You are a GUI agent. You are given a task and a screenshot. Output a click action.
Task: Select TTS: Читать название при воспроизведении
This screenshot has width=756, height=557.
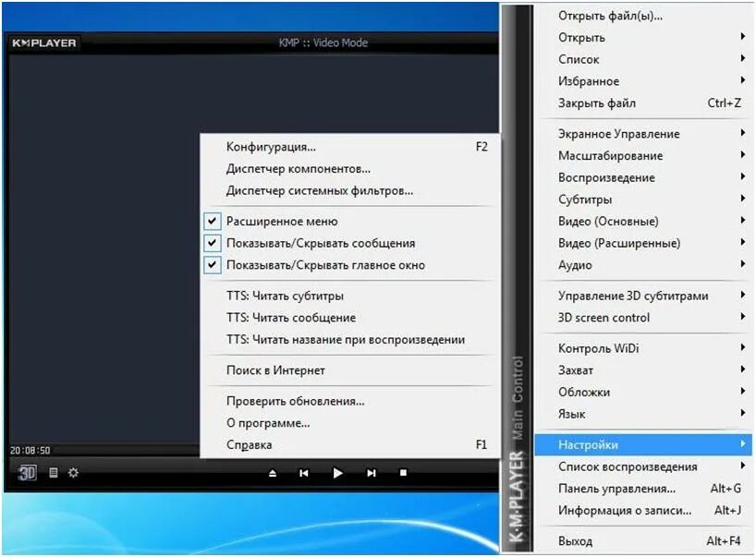click(x=350, y=339)
